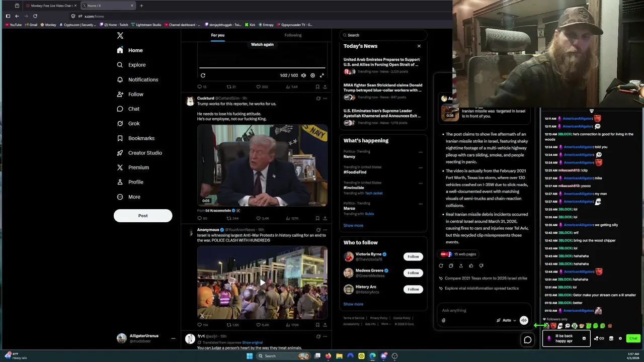Thumbs up the Grok response
Image resolution: width=644 pixels, height=362 pixels.
point(471,265)
